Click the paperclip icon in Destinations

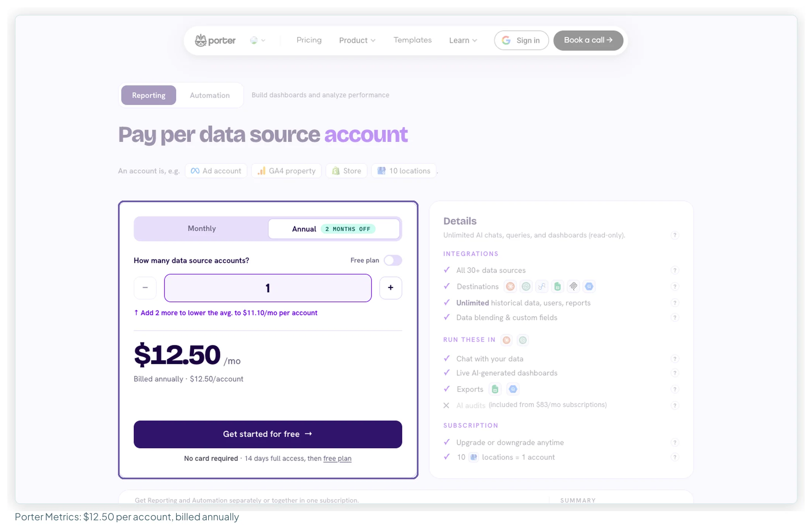[573, 286]
